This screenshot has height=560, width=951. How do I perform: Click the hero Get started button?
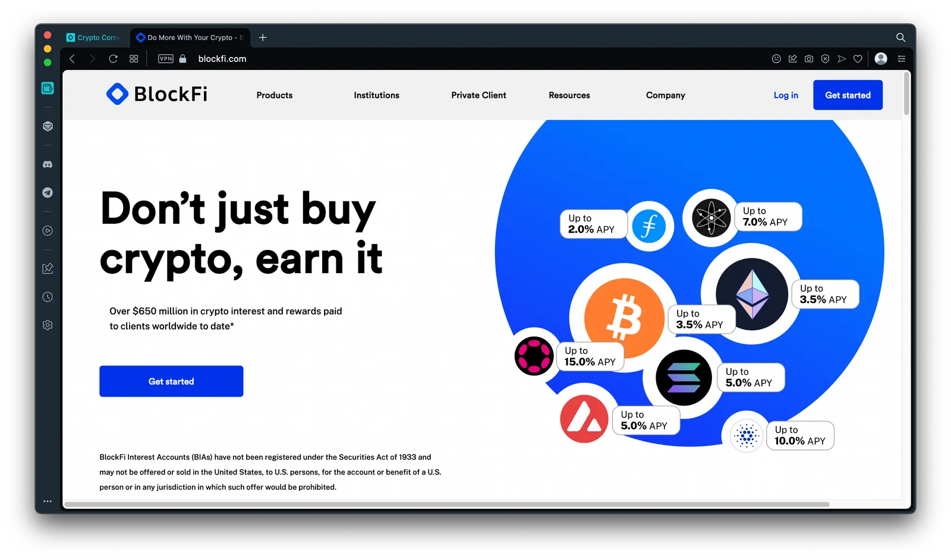(x=171, y=381)
